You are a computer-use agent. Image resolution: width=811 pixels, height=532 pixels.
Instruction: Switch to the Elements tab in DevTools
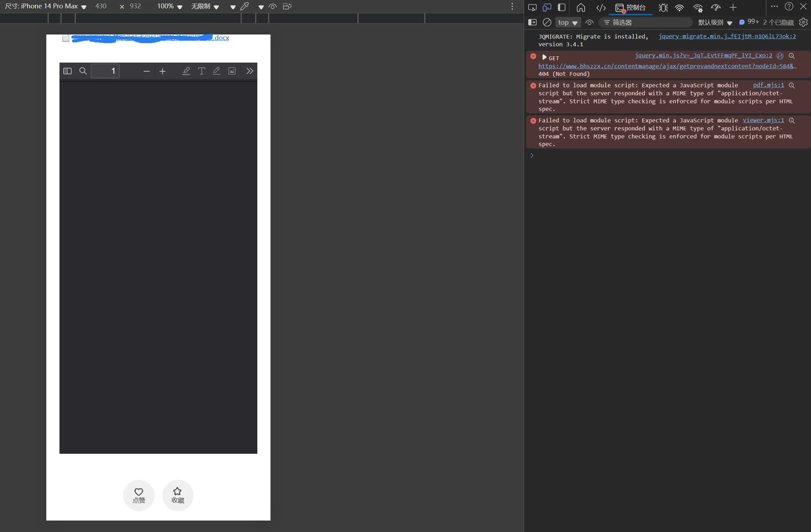coord(601,8)
